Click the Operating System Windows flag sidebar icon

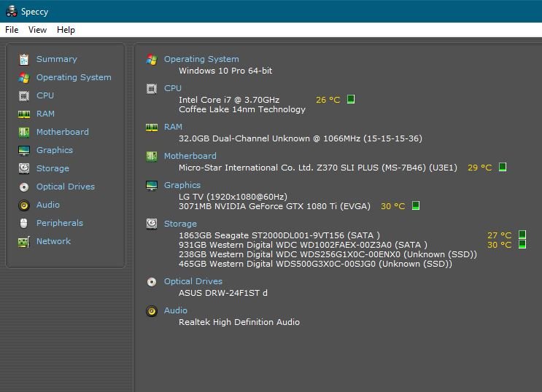24,78
